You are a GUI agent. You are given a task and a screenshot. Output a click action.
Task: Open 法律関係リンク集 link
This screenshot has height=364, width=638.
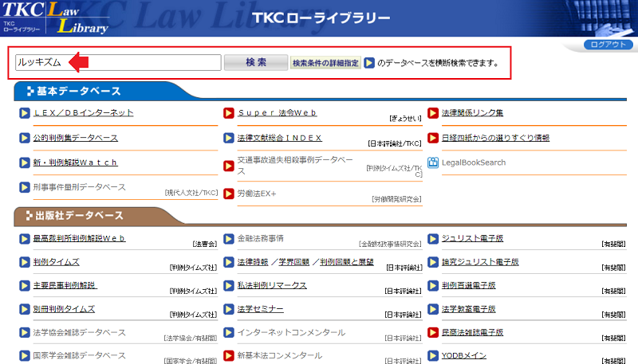(472, 112)
